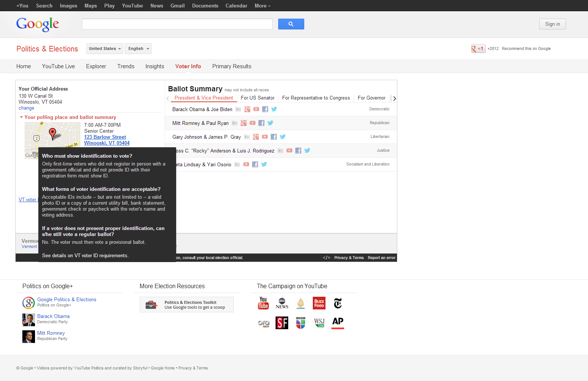Open the Voter Info navigation item
This screenshot has width=588, height=381.
coord(188,66)
